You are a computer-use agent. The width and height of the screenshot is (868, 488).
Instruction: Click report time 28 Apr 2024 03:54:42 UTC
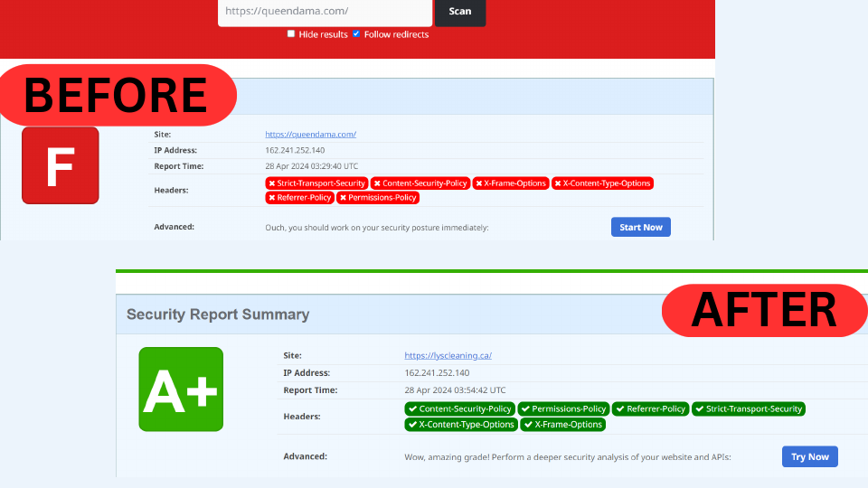click(x=455, y=390)
